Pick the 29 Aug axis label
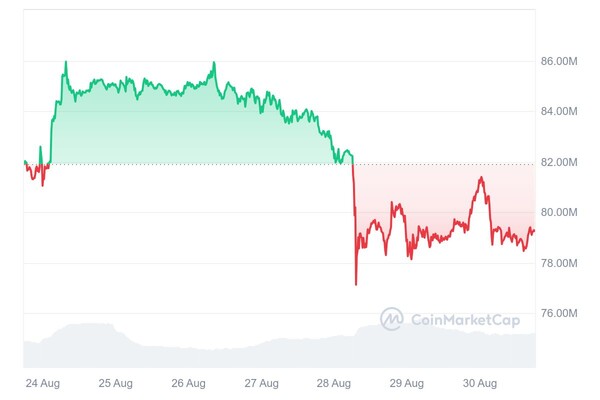 pos(408,383)
